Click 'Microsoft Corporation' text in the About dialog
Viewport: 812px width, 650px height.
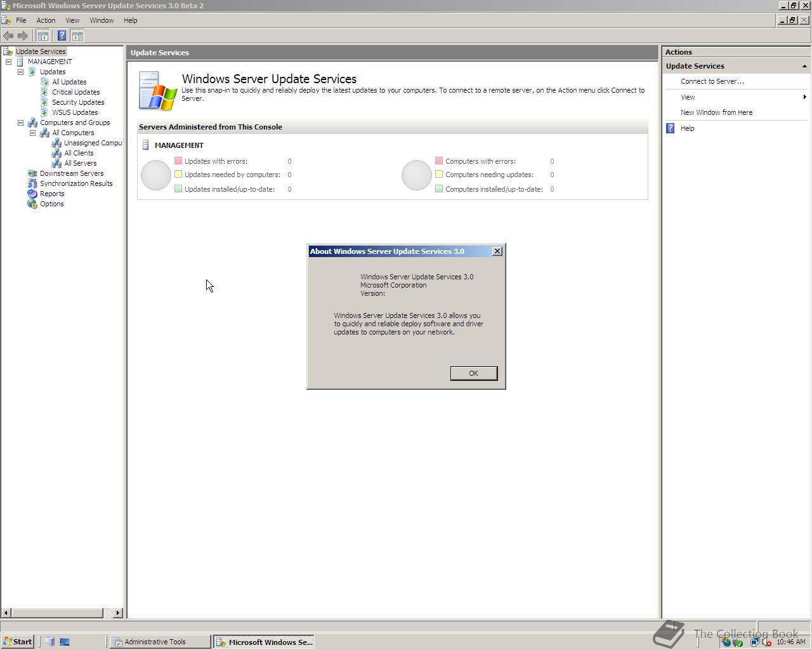click(393, 285)
